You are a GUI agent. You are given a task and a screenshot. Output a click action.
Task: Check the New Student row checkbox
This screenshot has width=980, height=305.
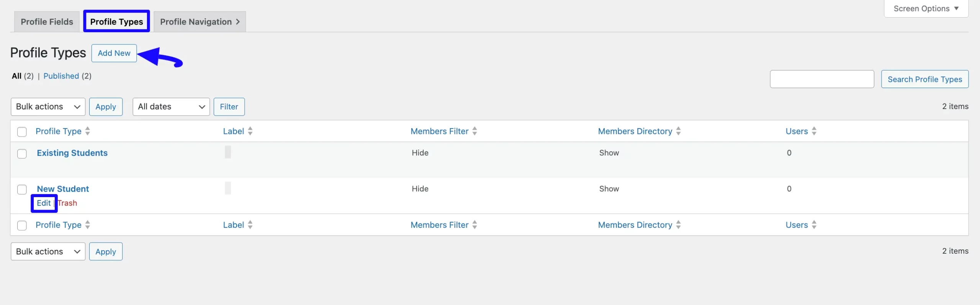coord(22,190)
